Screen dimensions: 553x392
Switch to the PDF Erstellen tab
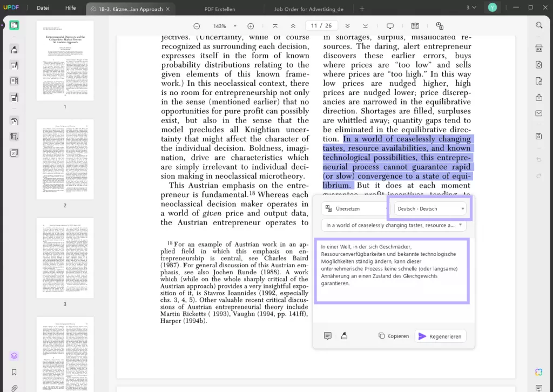(x=220, y=9)
